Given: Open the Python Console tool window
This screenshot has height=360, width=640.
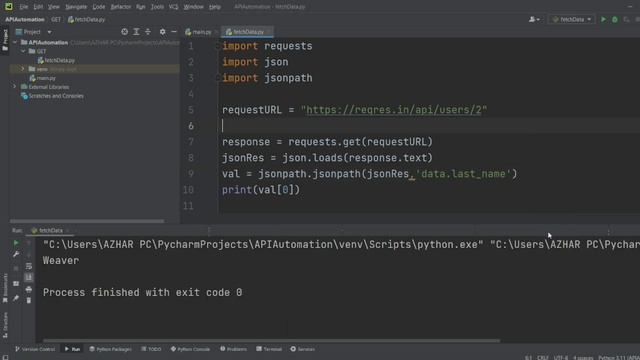Looking at the screenshot, I should (190, 349).
